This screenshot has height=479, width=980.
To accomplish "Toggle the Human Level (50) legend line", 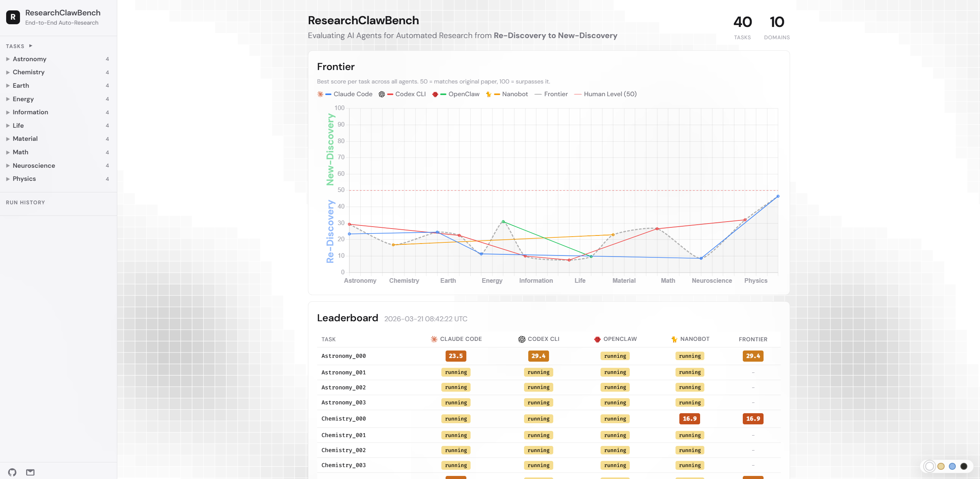I will [610, 94].
